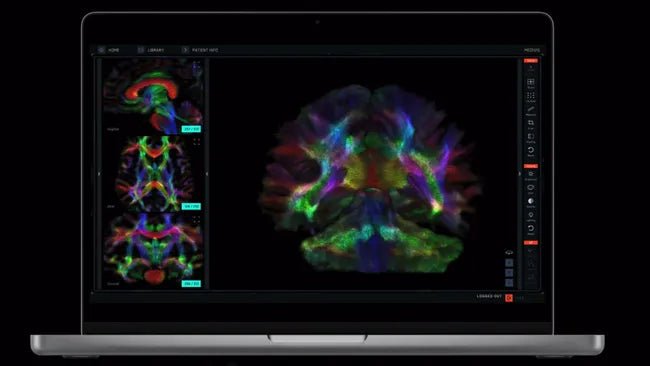Select the dotted grid view icon

point(531,96)
